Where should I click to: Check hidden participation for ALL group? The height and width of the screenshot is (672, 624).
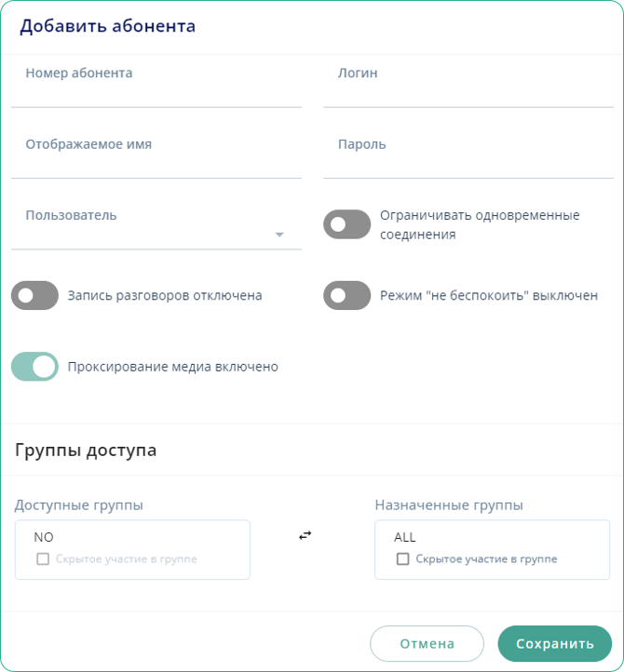click(403, 559)
